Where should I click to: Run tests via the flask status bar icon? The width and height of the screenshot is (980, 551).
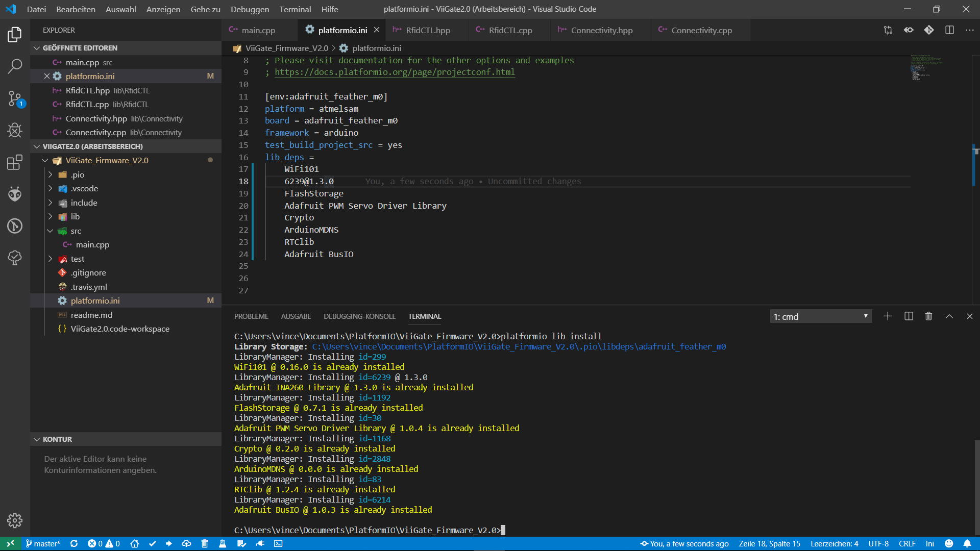coord(223,543)
